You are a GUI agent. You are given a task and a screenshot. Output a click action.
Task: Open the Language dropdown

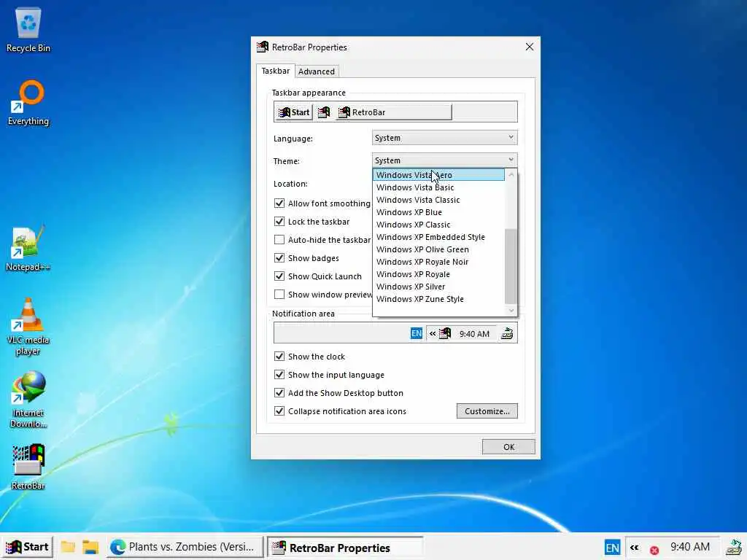(444, 138)
